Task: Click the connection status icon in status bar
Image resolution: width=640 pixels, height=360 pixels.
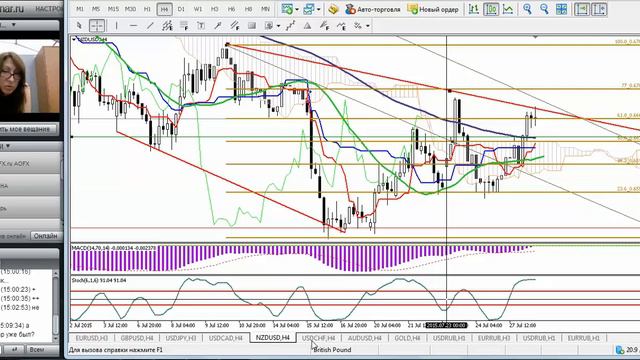Action: (620, 350)
